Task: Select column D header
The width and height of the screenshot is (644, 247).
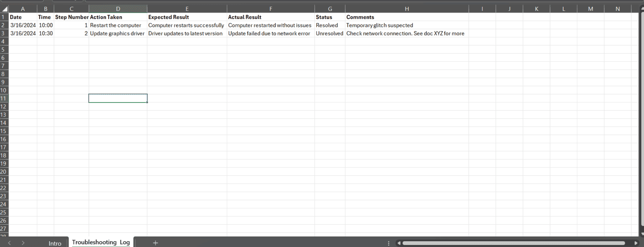Action: [118, 9]
